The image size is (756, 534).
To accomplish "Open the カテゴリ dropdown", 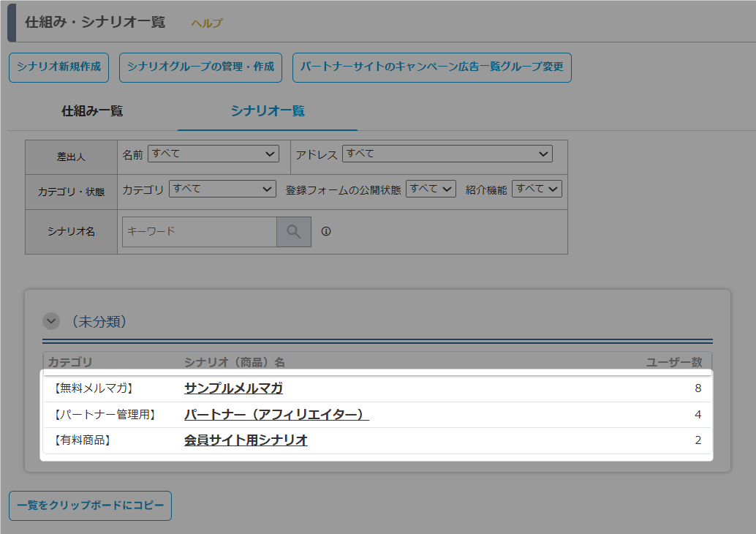I will click(x=222, y=189).
